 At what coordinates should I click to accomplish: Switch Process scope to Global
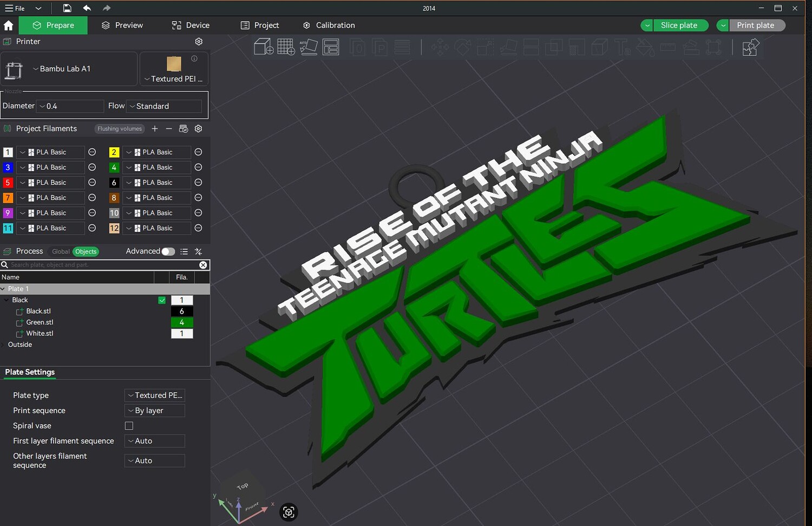click(61, 251)
